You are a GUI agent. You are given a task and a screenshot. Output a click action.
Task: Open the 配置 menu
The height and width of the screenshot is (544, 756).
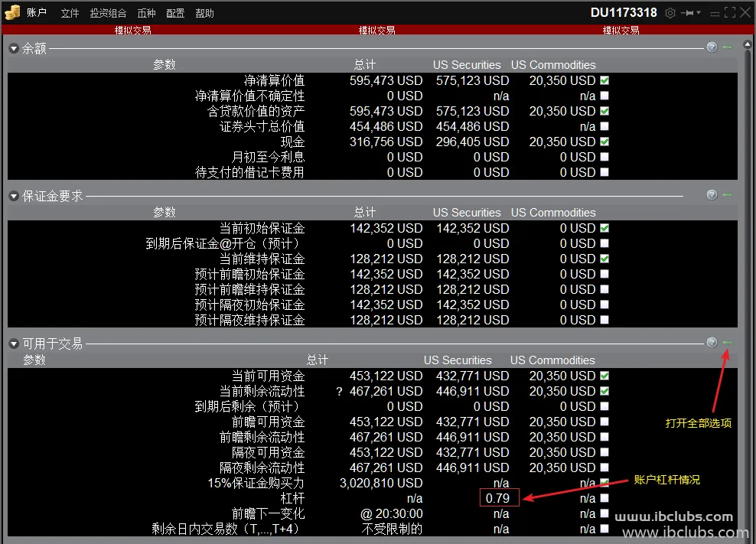click(x=175, y=13)
